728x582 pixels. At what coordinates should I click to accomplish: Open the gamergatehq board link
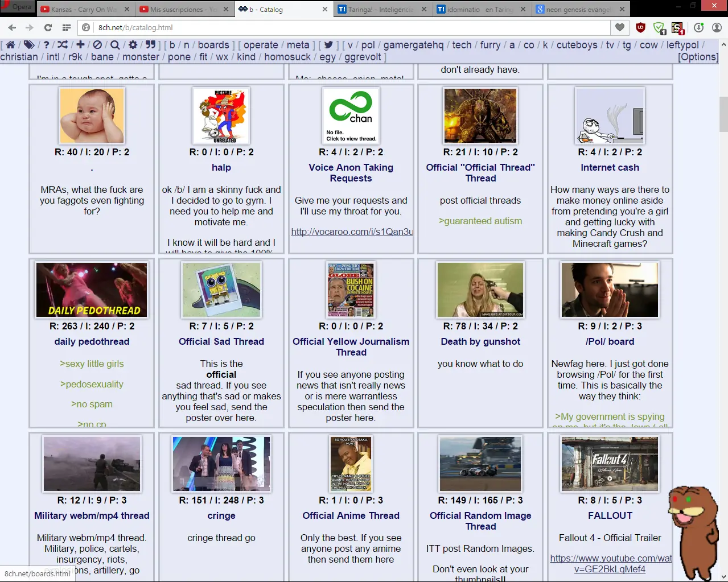[x=413, y=45]
